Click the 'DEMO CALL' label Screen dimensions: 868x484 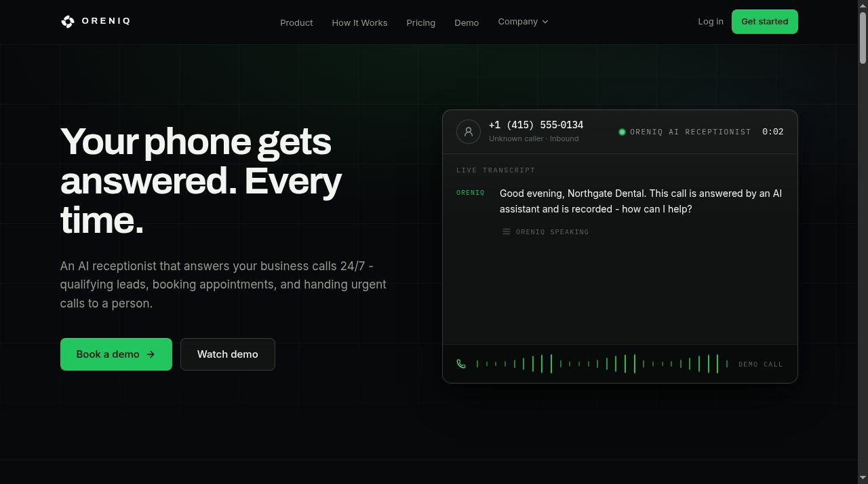[x=761, y=365]
